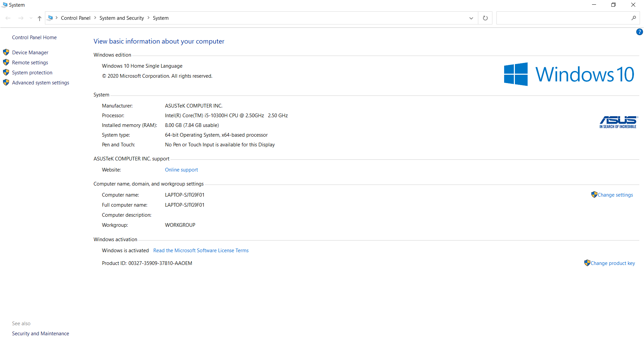
Task: Select computer name LAPTOP-SJTG9F01 in Computer name row
Action: tap(184, 195)
